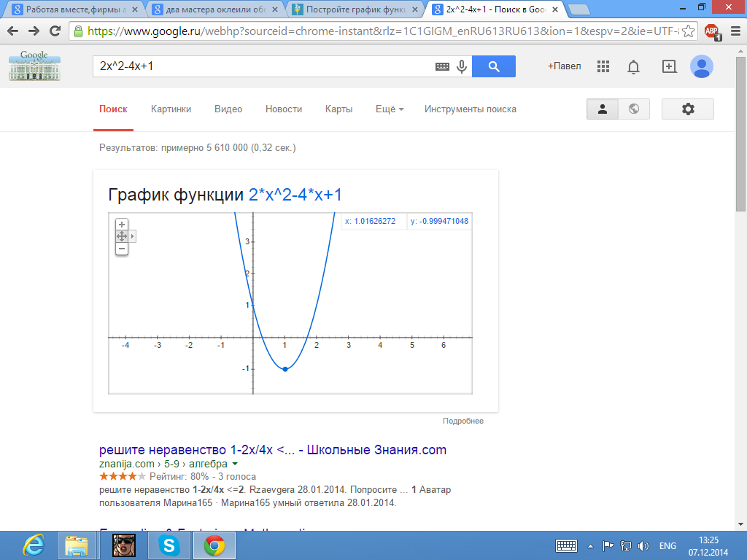Click the search input field

(x=263, y=66)
